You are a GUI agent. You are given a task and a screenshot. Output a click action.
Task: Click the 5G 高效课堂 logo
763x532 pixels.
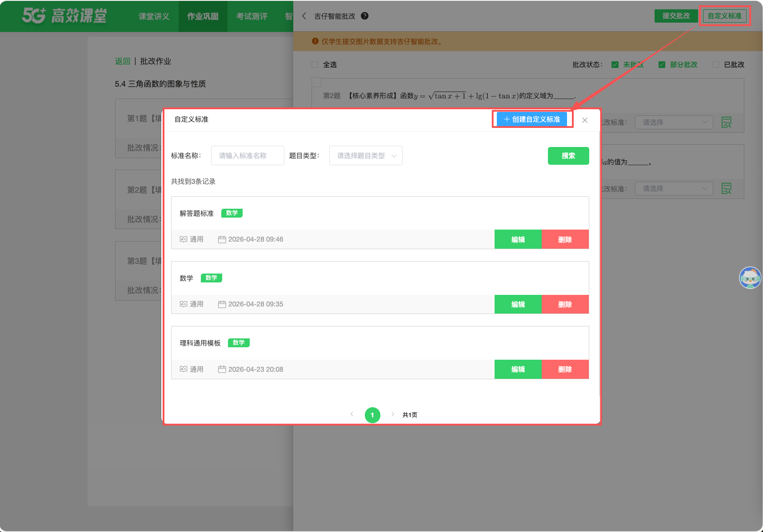coord(64,16)
